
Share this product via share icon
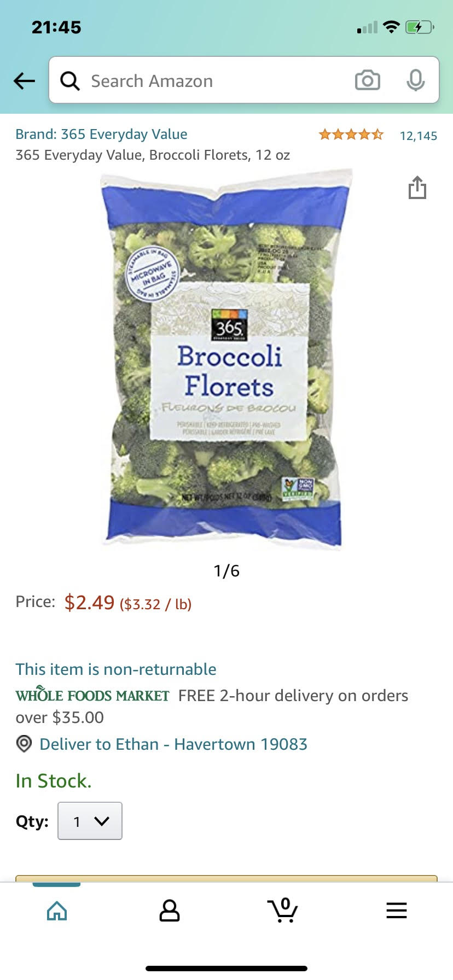(x=417, y=188)
